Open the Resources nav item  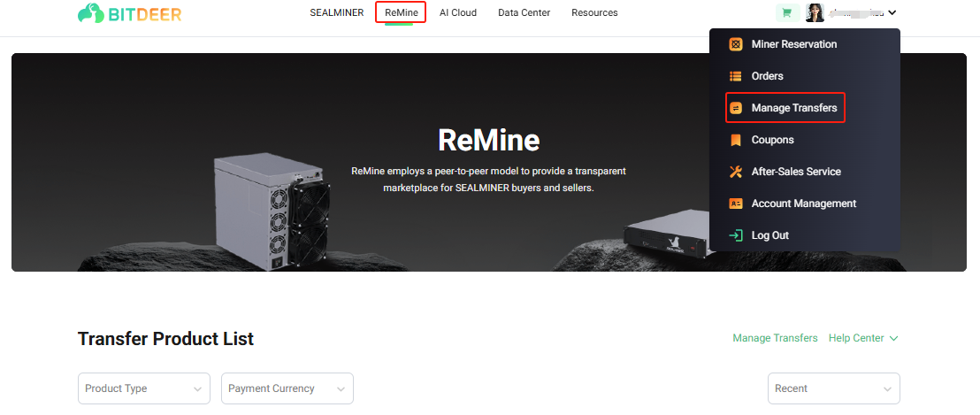coord(594,12)
